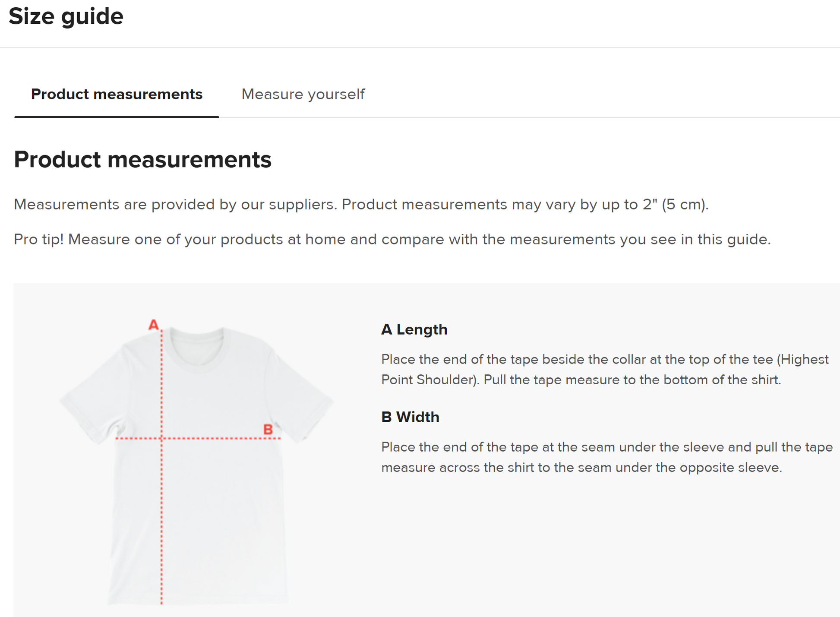Click the large Product measurements heading

click(x=142, y=159)
